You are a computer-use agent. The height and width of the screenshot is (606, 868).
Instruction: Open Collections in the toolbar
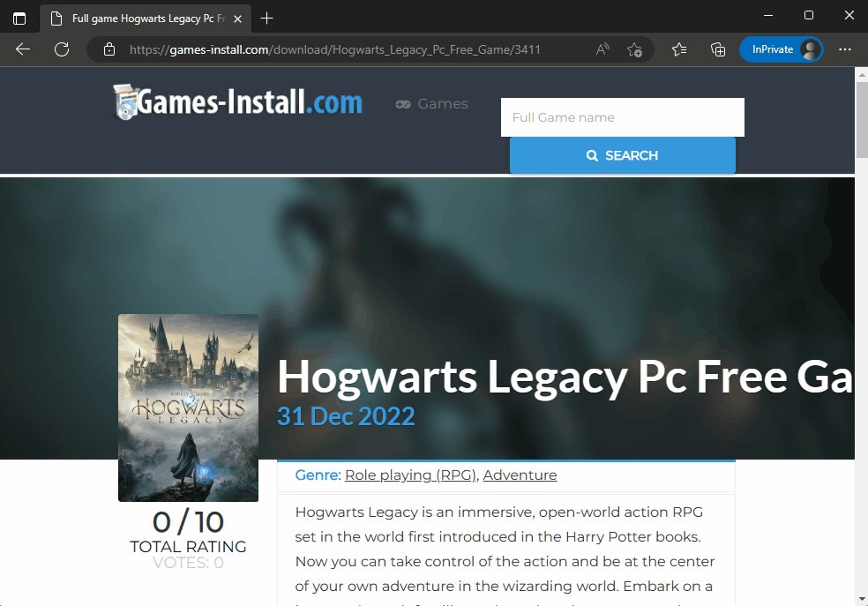pos(717,49)
